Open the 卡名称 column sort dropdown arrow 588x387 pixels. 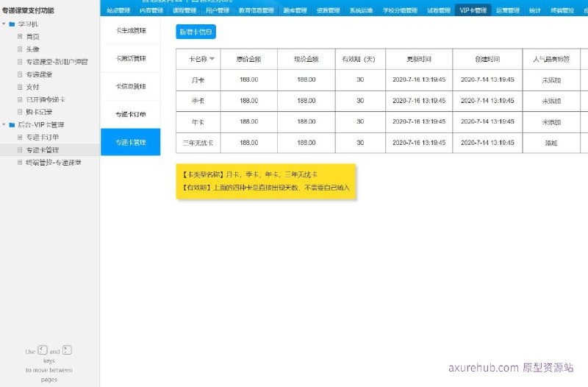pyautogui.click(x=212, y=59)
